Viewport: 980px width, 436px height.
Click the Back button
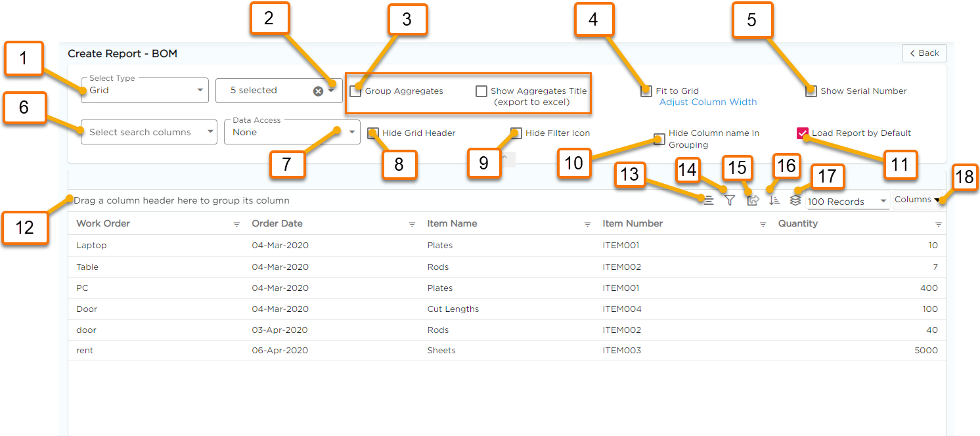tap(924, 53)
